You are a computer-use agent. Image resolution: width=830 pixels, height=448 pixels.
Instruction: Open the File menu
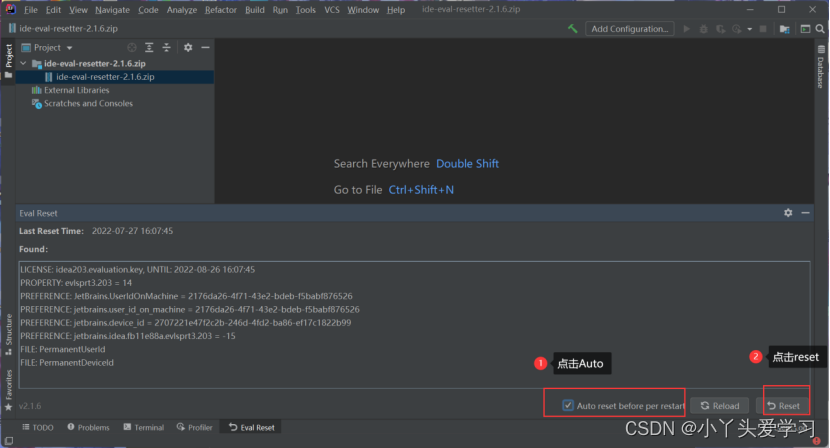click(31, 10)
